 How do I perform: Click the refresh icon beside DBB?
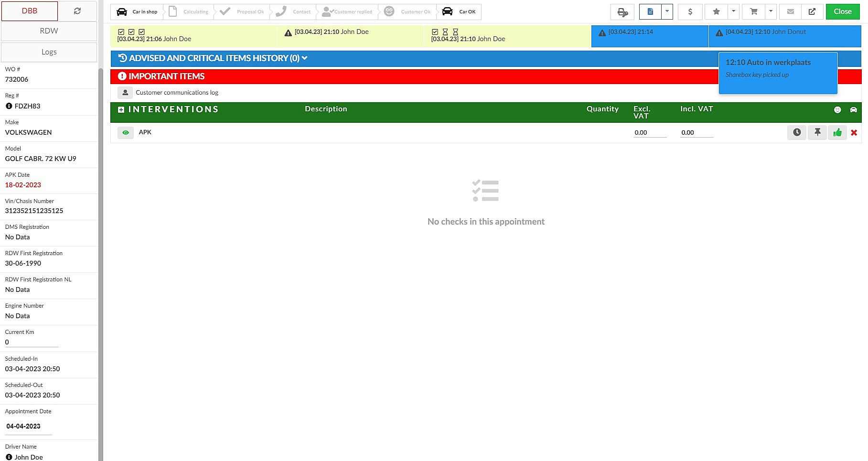tap(77, 11)
